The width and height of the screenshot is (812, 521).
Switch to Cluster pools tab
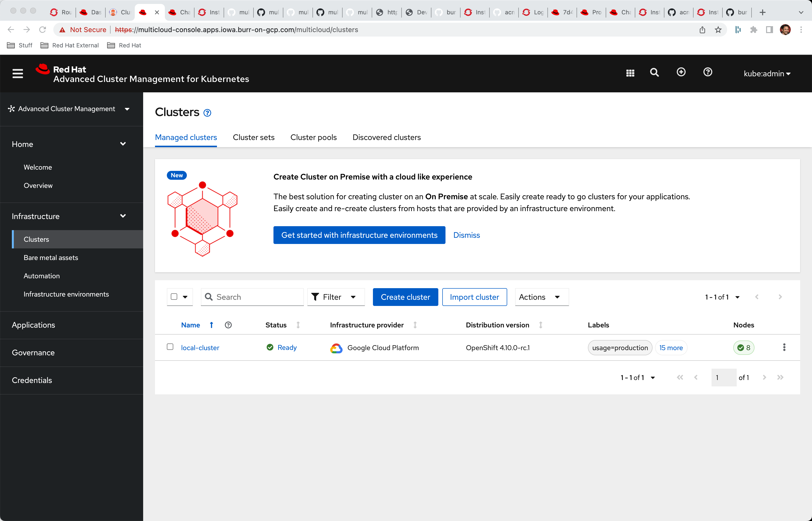[x=313, y=137]
